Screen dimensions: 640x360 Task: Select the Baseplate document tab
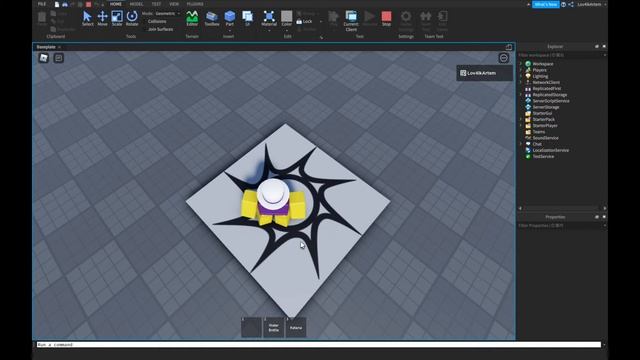point(46,47)
